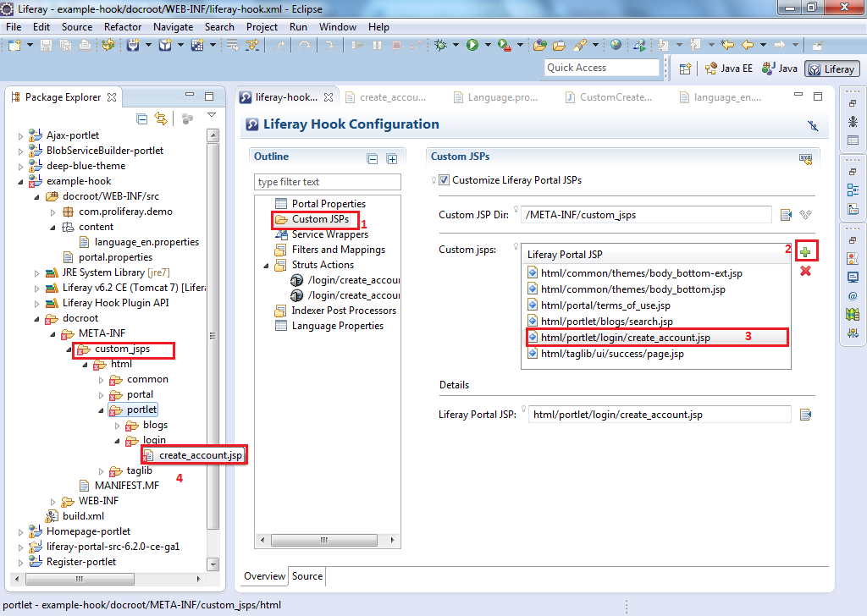867x616 pixels.
Task: Click the red X to remove selected JSP
Action: (805, 271)
